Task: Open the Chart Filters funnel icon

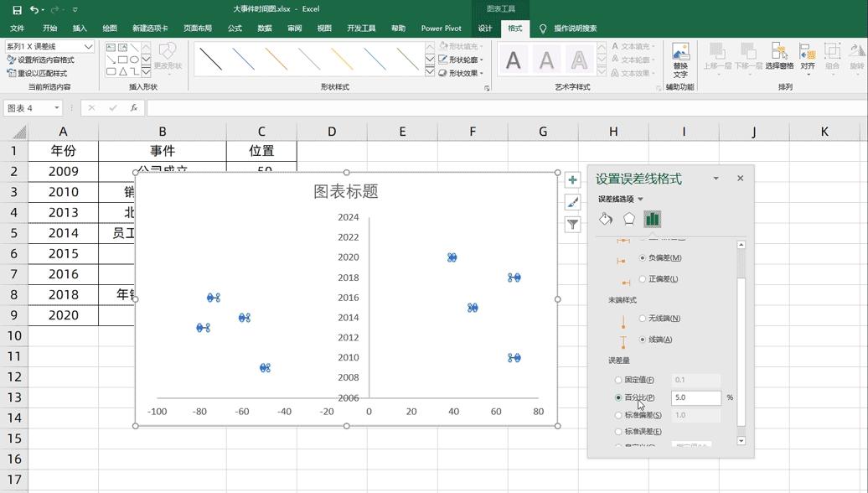Action: [x=573, y=224]
